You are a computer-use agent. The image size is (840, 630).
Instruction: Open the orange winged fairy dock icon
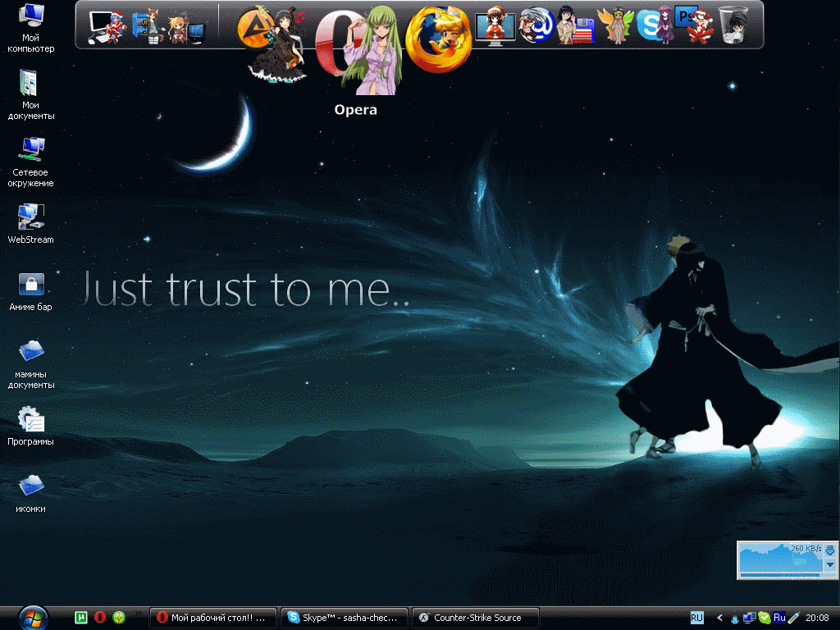coord(615,25)
